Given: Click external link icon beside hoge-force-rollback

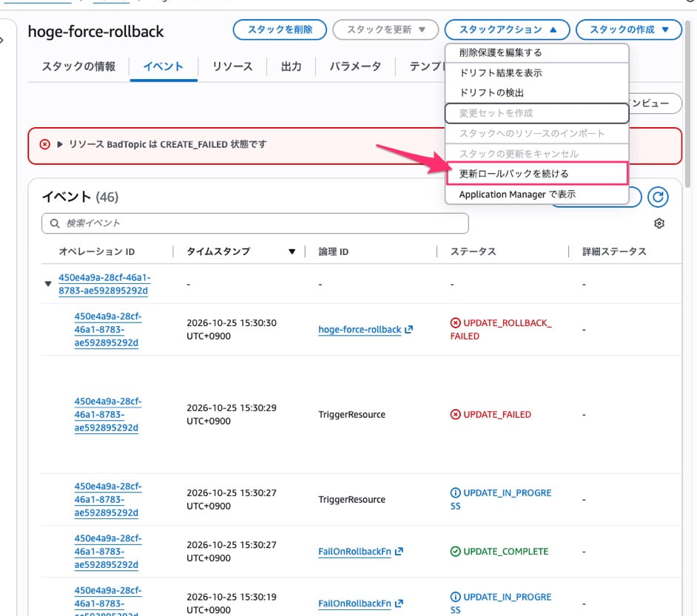Looking at the screenshot, I should 408,329.
